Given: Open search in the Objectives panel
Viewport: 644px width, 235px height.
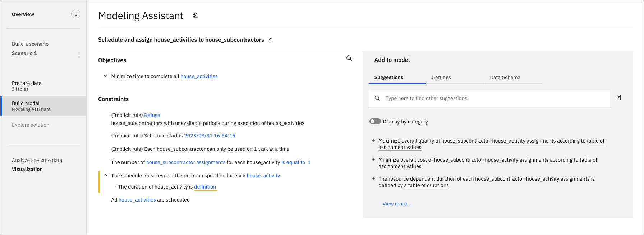Looking at the screenshot, I should 349,58.
